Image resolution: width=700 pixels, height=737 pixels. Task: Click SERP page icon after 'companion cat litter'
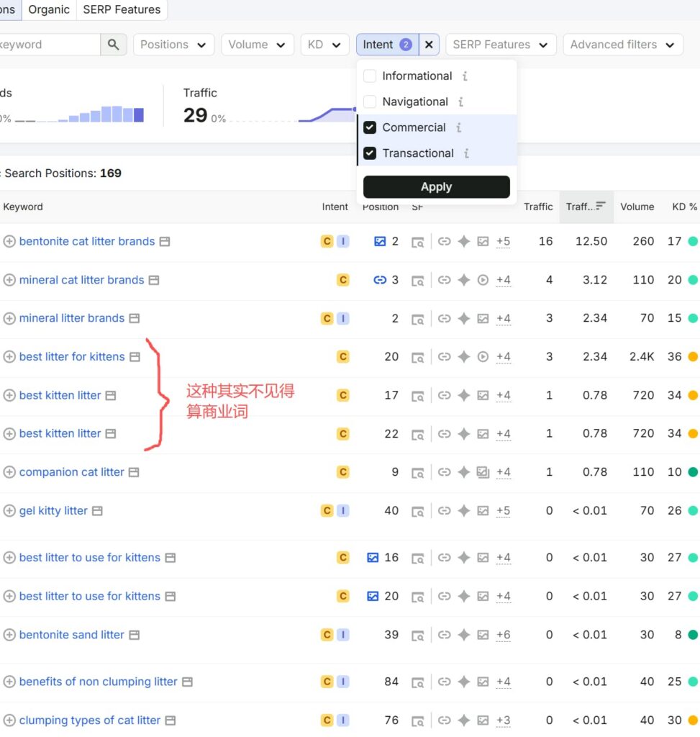tap(134, 472)
